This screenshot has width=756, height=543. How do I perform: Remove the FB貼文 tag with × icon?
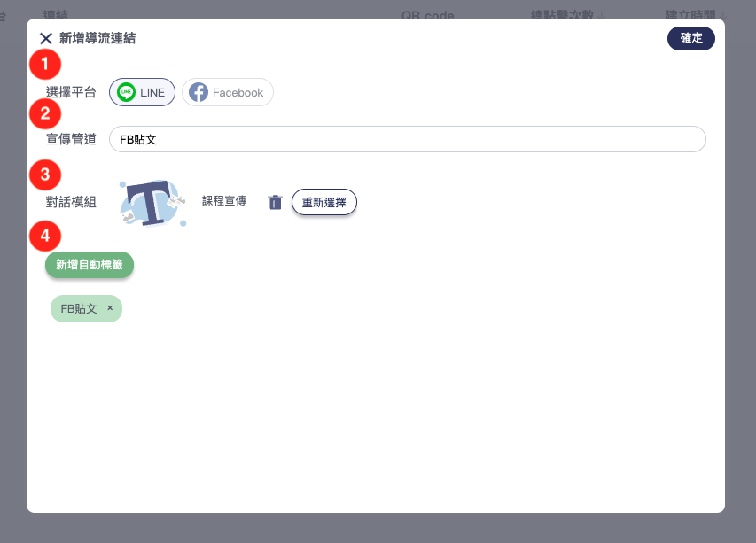[110, 308]
